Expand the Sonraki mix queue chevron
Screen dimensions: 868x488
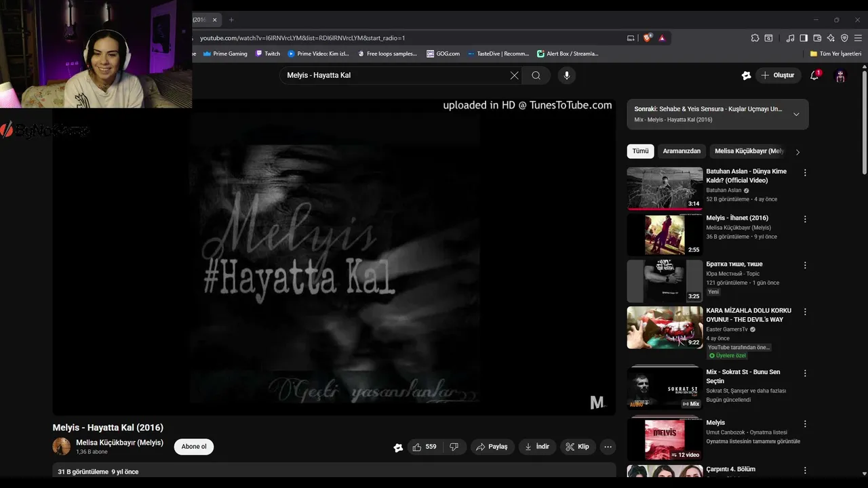tap(796, 114)
